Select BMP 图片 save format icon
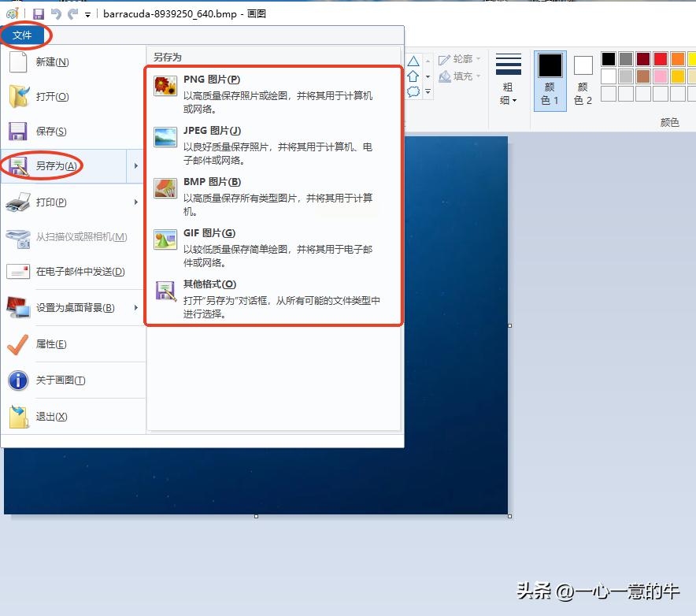Screen dimensions: 696x616 tap(165, 187)
